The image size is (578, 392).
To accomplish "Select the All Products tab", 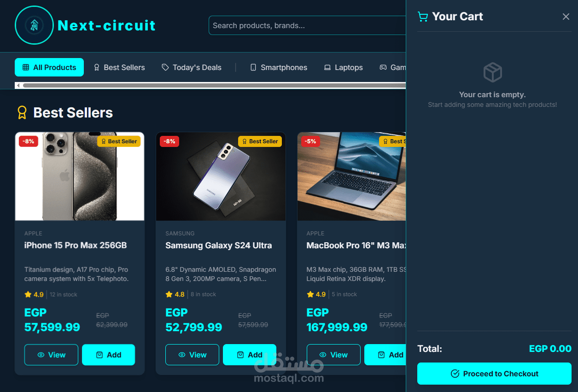I will click(x=49, y=67).
